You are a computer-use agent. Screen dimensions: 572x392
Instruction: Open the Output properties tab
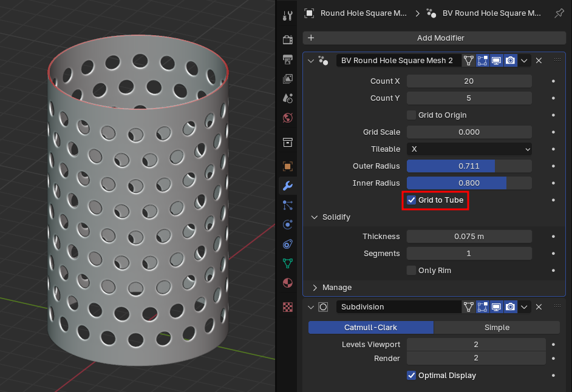(x=288, y=59)
